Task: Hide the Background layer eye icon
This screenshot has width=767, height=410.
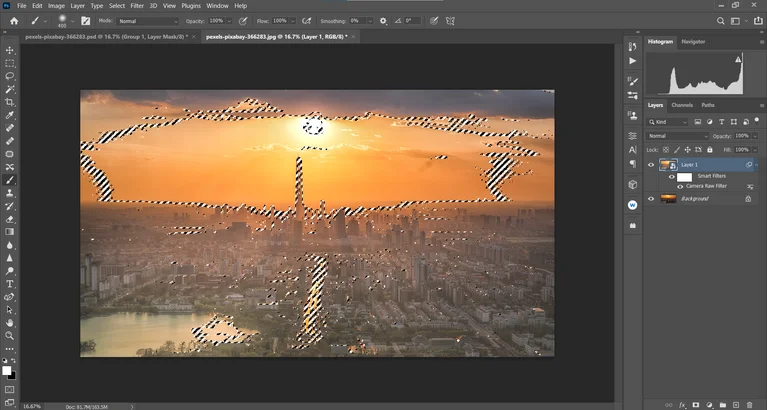Action: 651,199
